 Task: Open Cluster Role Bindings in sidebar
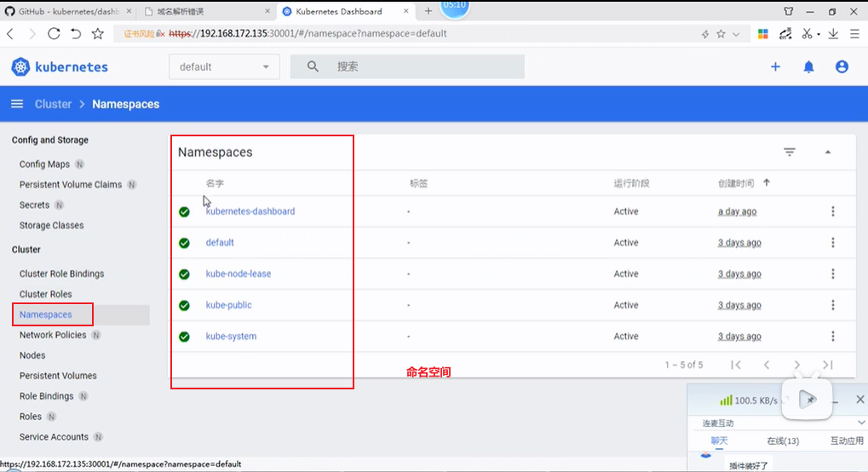61,273
